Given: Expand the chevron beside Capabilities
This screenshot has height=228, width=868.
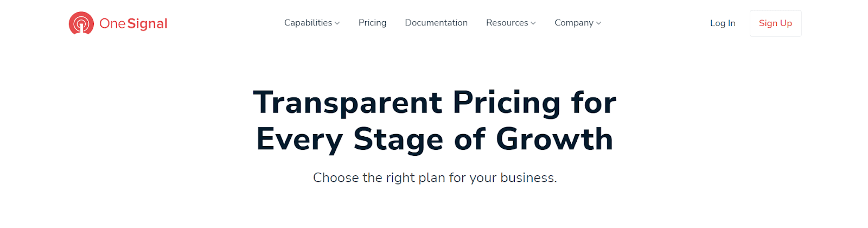Looking at the screenshot, I should point(337,23).
